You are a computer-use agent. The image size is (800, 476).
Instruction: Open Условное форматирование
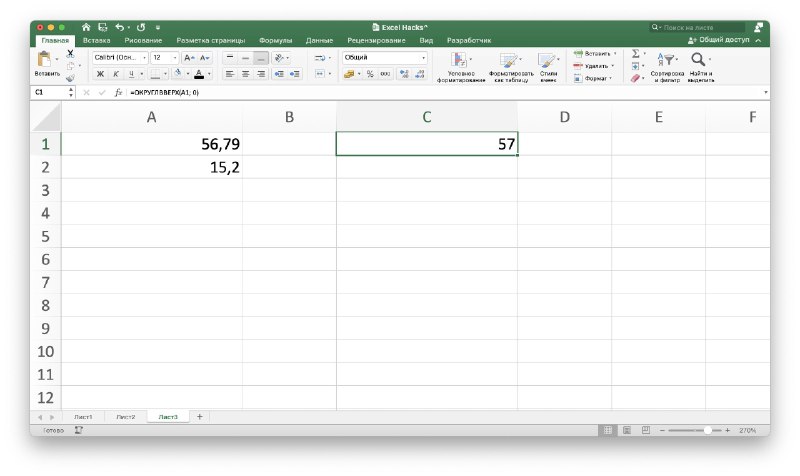[461, 67]
